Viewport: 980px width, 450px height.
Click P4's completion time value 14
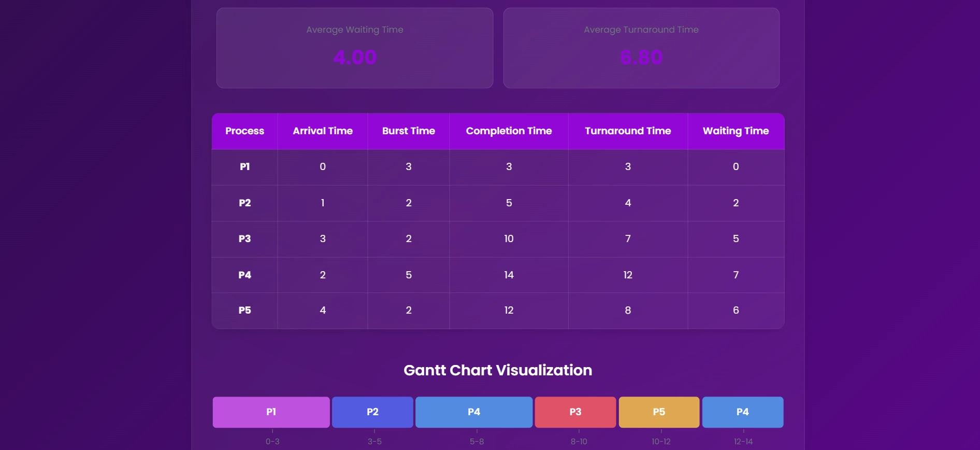pos(509,275)
